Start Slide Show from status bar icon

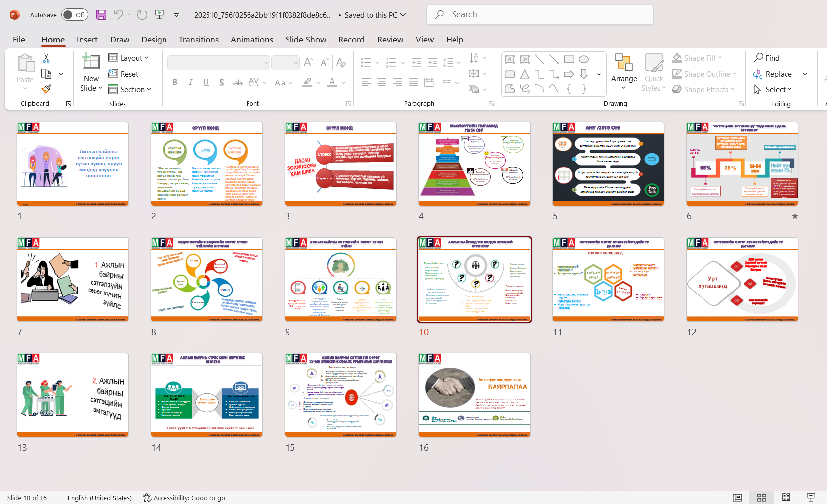point(811,498)
